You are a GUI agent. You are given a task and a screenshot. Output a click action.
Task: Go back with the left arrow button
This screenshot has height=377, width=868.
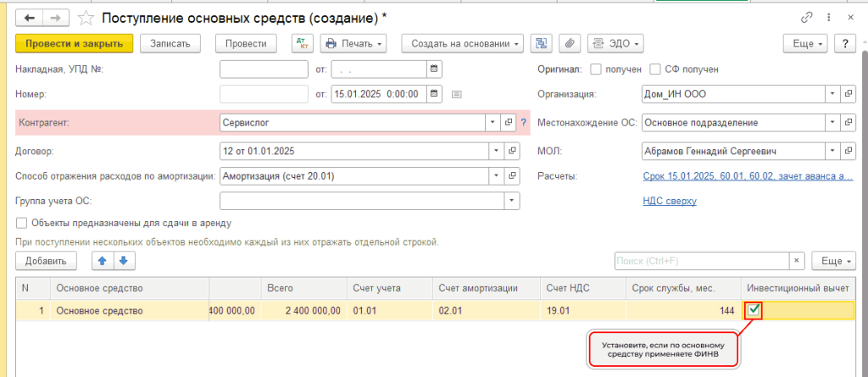coord(30,19)
